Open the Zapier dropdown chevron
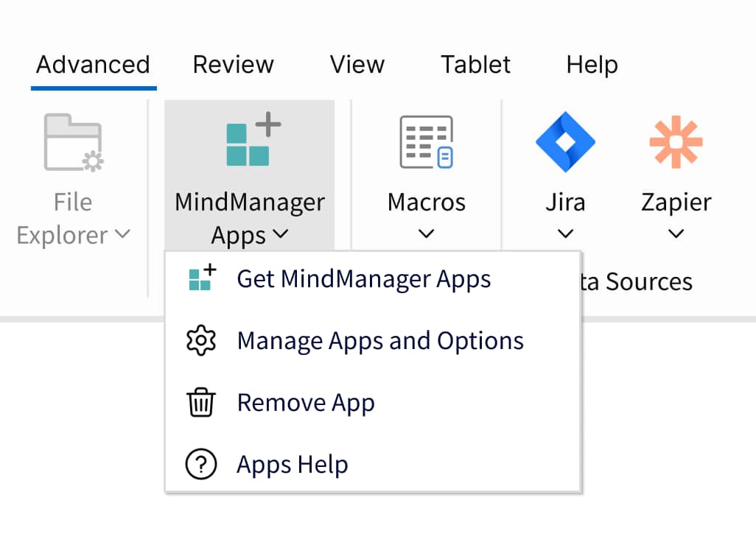This screenshot has height=559, width=756. (x=676, y=234)
